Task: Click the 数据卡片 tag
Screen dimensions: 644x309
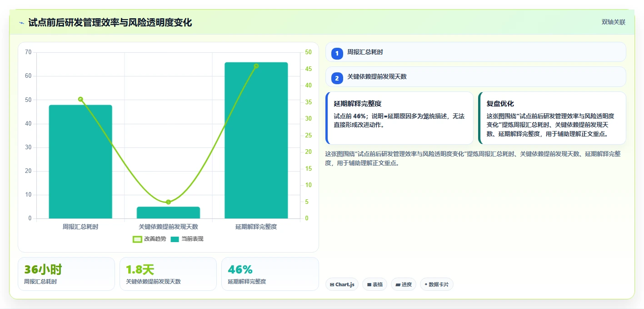Action: [437, 284]
